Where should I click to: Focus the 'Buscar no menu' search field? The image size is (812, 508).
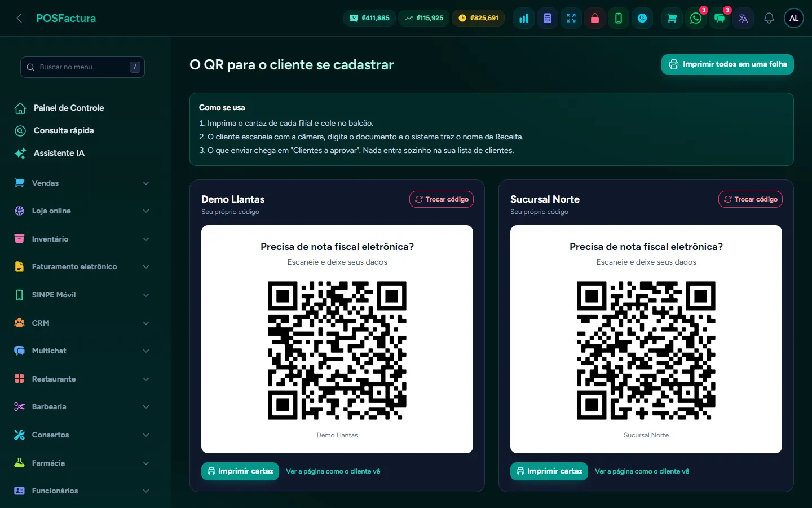pos(82,67)
